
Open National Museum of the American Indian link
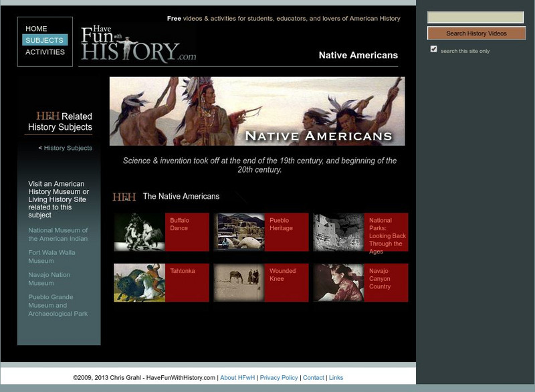[58, 234]
